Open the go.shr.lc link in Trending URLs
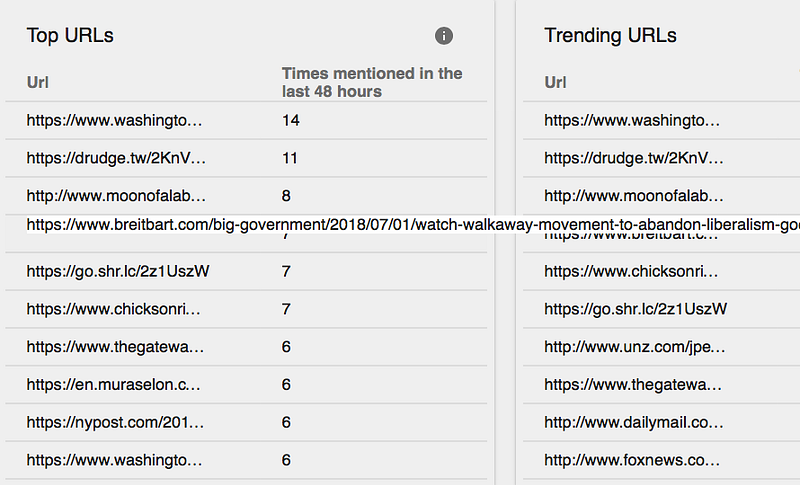The width and height of the screenshot is (800, 485). point(636,309)
